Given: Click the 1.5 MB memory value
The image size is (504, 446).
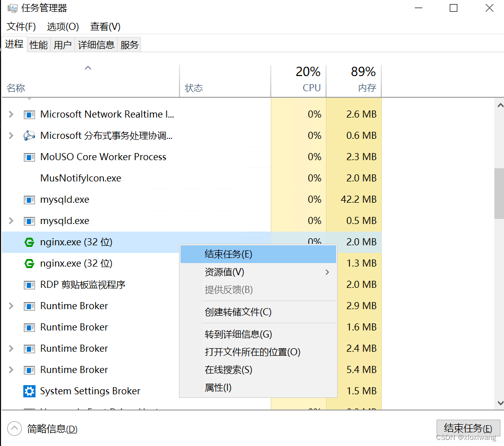Looking at the screenshot, I should [362, 391].
